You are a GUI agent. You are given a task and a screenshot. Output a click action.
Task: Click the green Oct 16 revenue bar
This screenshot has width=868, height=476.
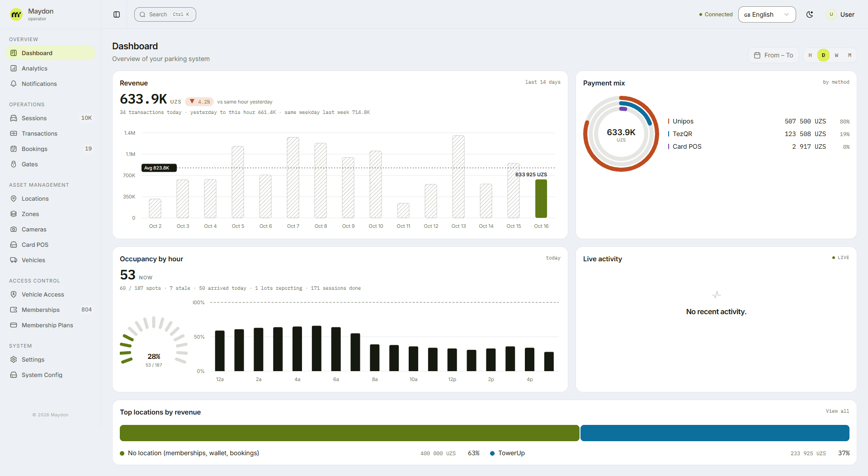coord(541,199)
